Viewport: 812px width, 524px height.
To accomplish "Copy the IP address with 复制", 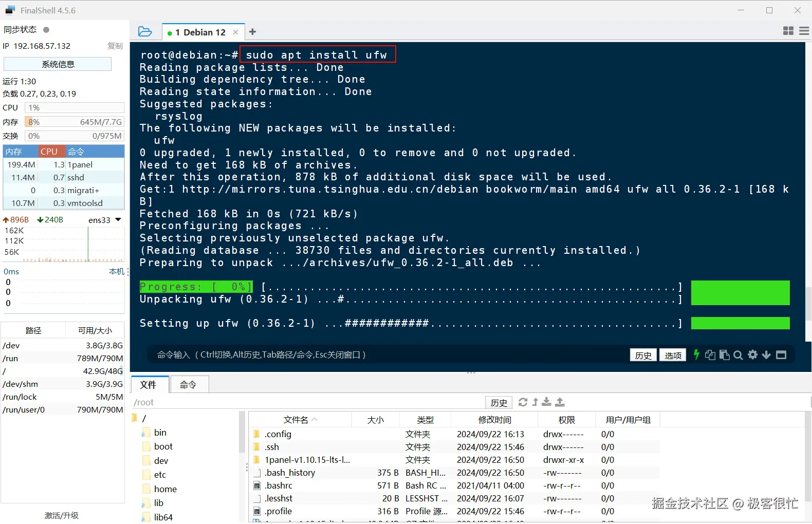I will coord(115,46).
